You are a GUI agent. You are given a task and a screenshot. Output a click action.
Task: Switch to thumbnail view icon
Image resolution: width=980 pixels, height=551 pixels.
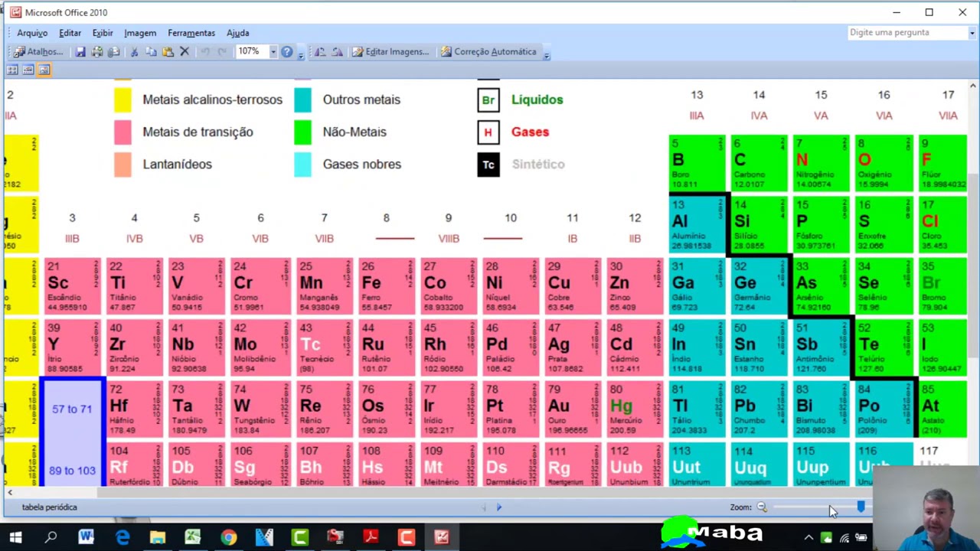(11, 70)
